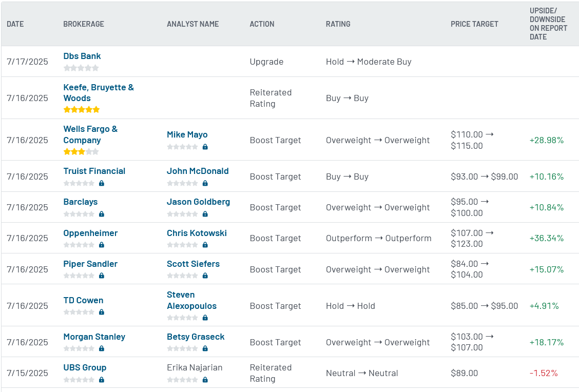The image size is (579, 392).
Task: Select the Outperform → Outperform rating
Action: click(378, 239)
